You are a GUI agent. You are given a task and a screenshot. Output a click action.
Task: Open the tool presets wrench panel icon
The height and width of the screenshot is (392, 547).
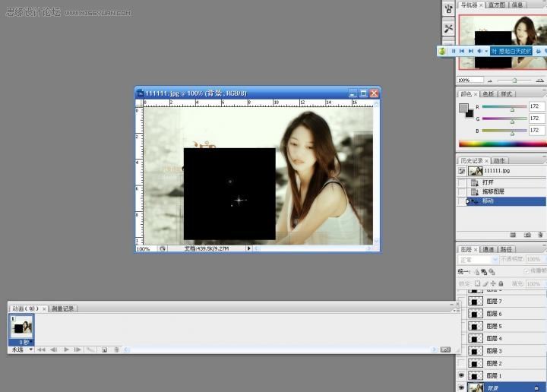[x=449, y=29]
